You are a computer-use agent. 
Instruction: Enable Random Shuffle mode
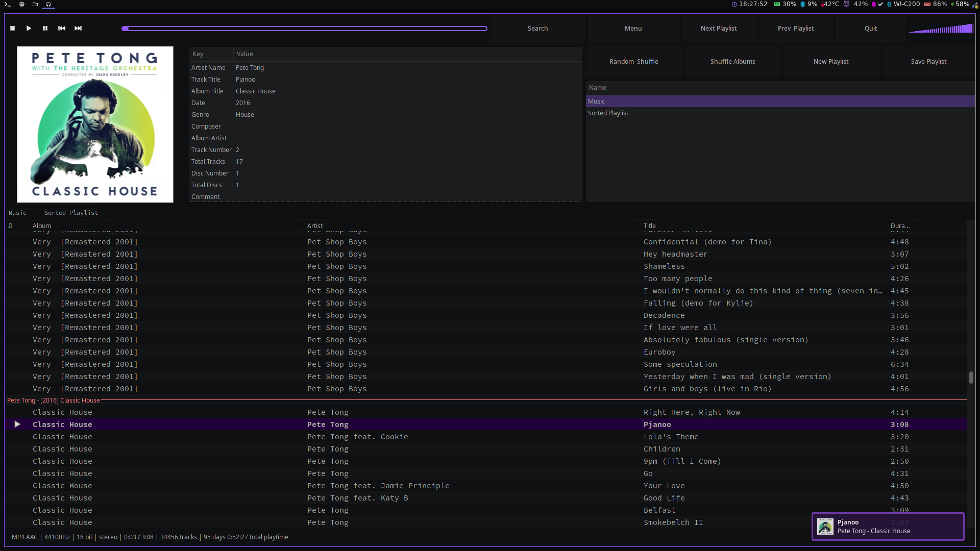[x=633, y=61]
